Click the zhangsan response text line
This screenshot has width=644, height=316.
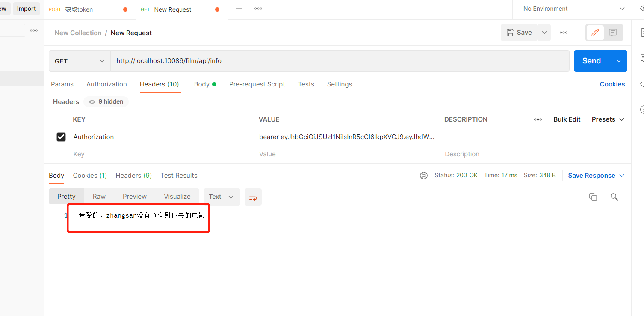pos(142,215)
